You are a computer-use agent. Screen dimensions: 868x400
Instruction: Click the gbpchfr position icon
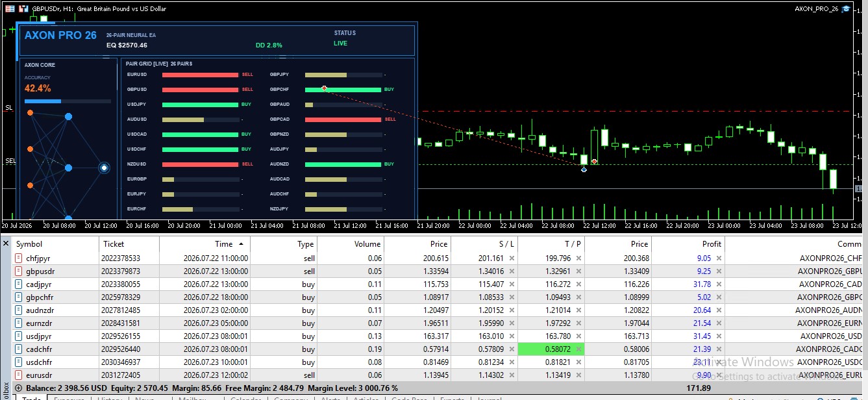(19, 297)
